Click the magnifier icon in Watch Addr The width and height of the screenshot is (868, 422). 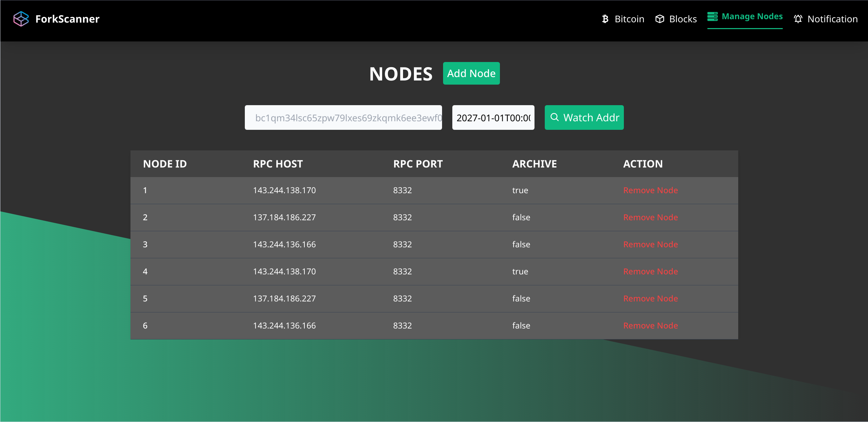(x=554, y=117)
